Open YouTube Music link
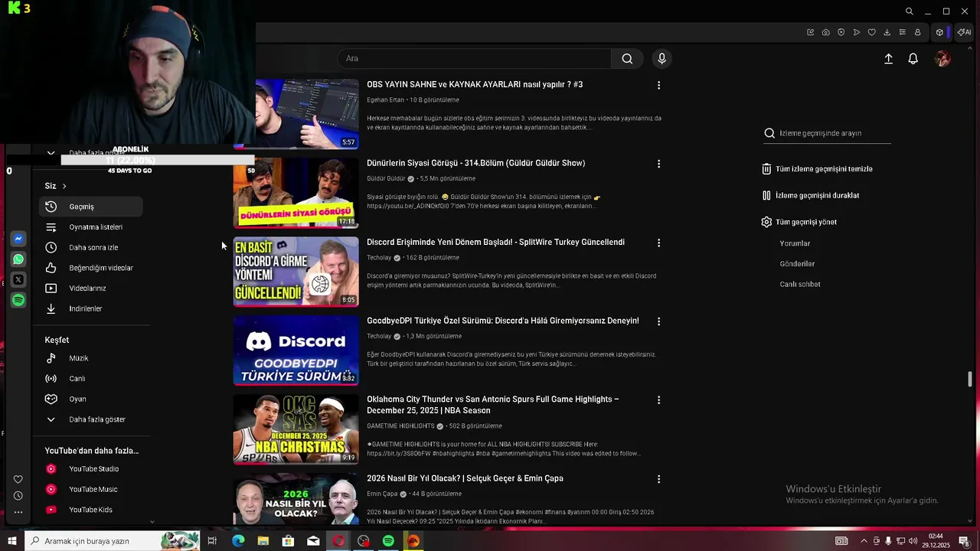980x551 pixels. (x=90, y=490)
